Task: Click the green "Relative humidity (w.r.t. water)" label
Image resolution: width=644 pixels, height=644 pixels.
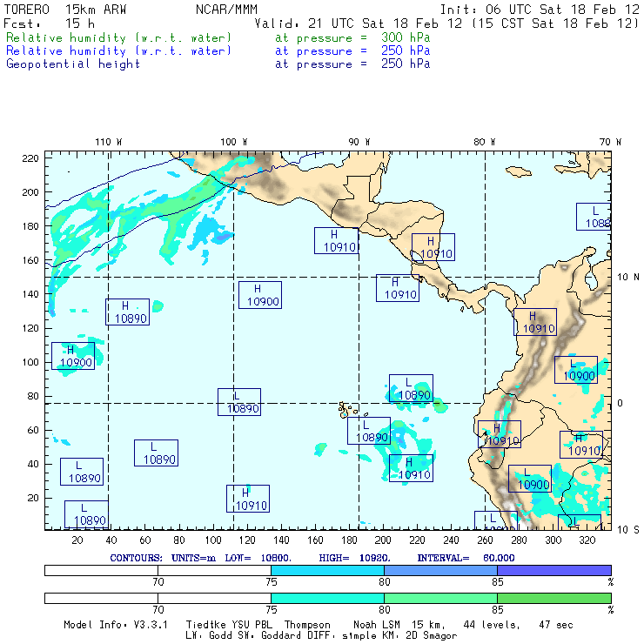Action: coord(118,37)
